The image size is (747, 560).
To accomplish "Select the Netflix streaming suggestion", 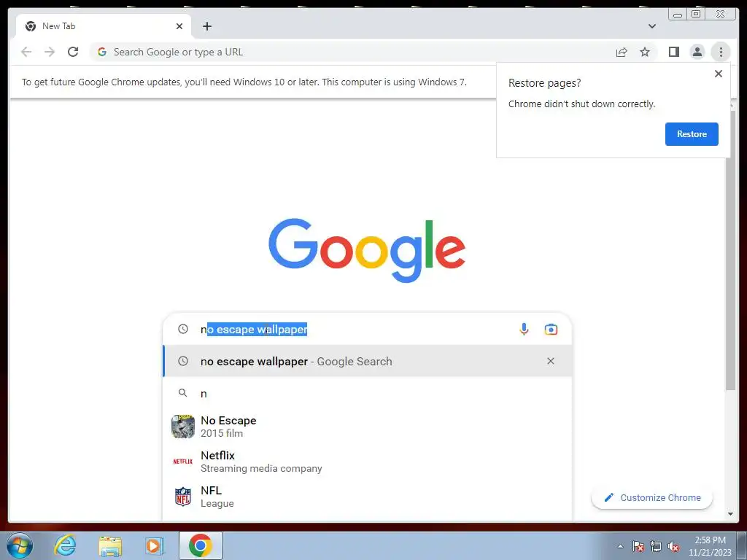I will point(368,462).
